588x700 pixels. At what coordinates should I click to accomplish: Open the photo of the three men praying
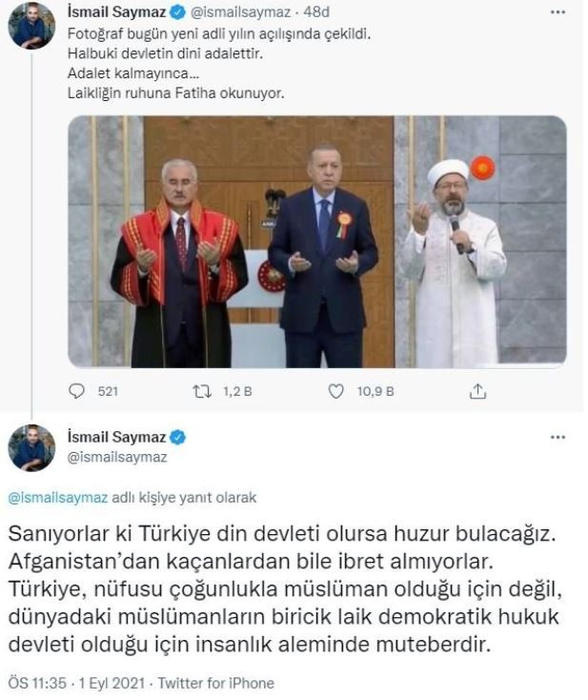tap(317, 241)
